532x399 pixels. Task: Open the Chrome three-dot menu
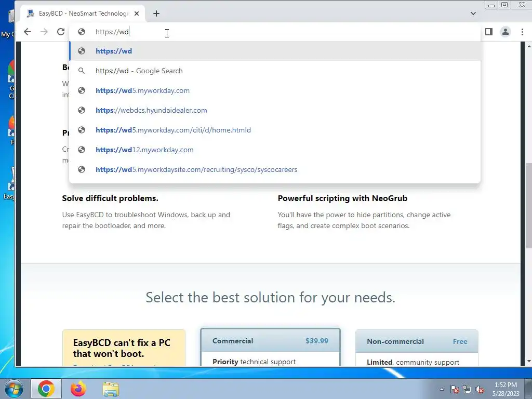point(522,32)
